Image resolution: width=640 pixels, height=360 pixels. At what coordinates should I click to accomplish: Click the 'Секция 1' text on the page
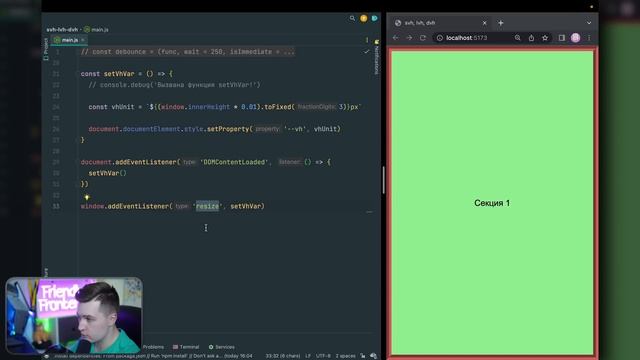pos(492,203)
